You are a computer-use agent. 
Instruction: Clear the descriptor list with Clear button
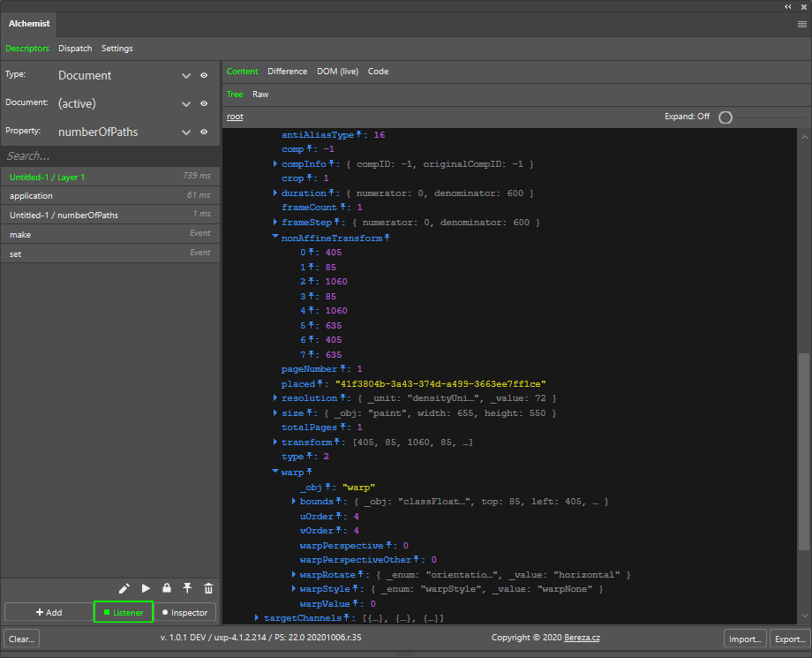pyautogui.click(x=20, y=639)
